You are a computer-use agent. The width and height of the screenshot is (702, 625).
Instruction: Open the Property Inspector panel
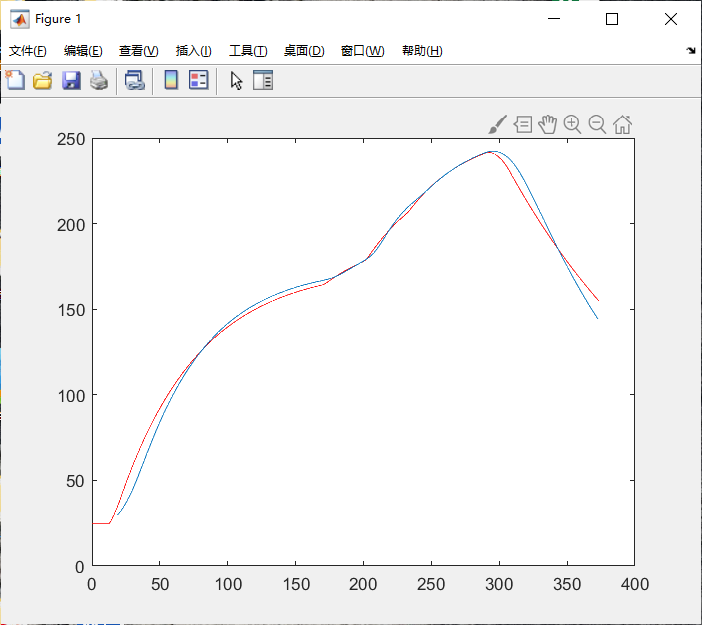point(263,81)
